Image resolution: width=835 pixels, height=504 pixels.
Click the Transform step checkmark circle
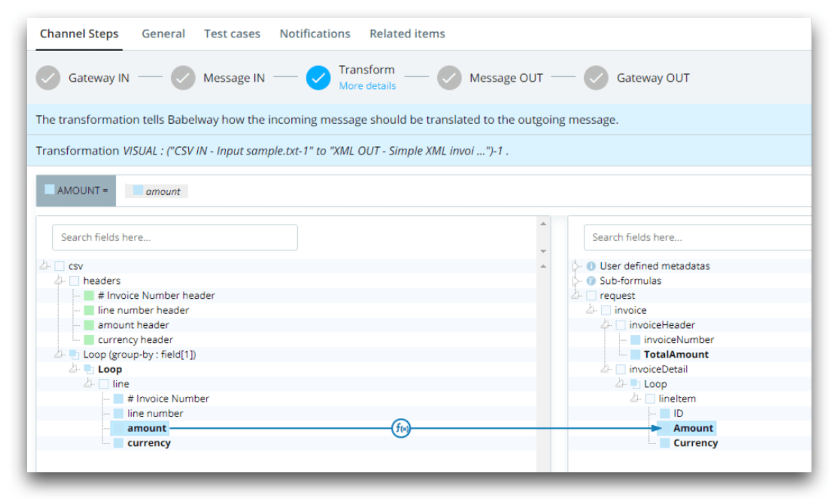click(318, 78)
